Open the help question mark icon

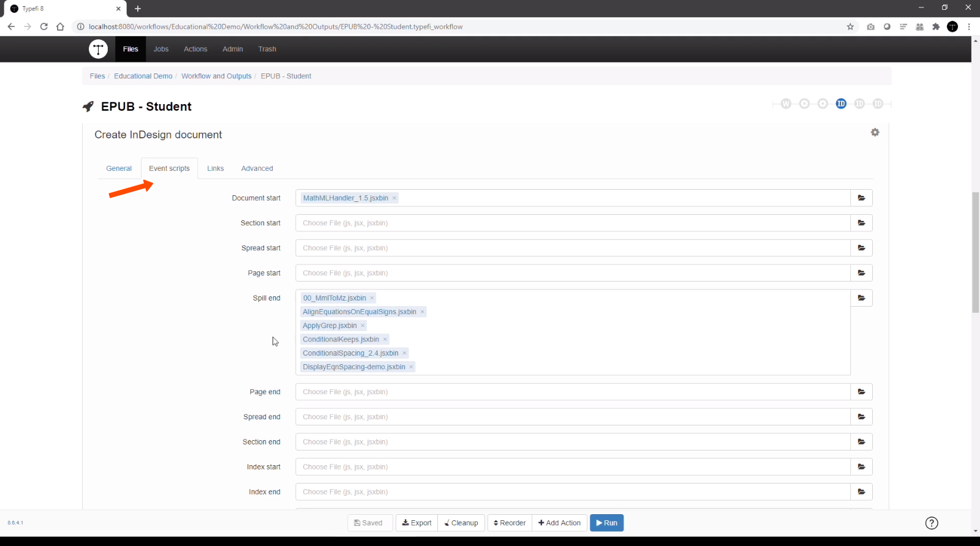click(x=932, y=523)
